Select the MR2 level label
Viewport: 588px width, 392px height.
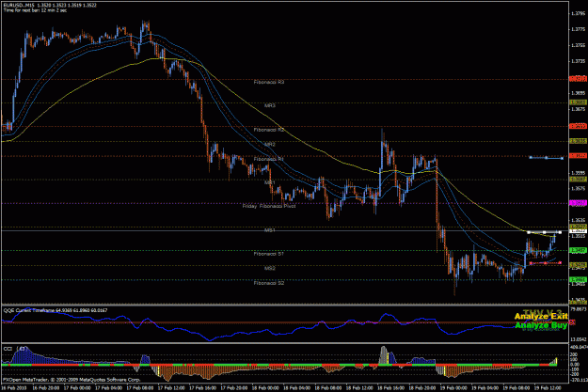[x=270, y=144]
